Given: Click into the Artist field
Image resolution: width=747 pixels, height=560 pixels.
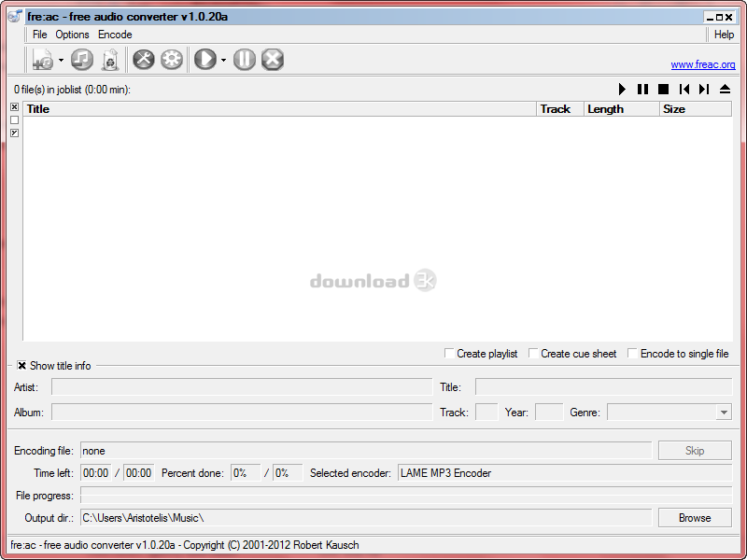Looking at the screenshot, I should click(x=242, y=387).
